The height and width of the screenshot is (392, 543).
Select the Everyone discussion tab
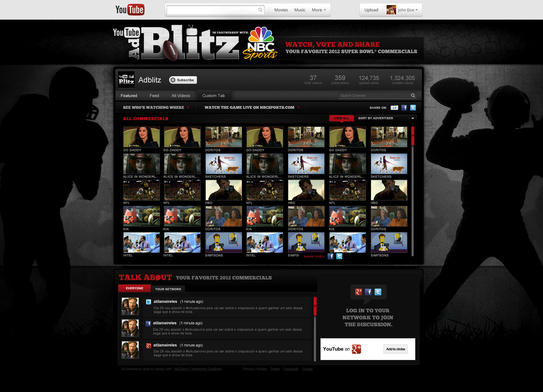134,288
